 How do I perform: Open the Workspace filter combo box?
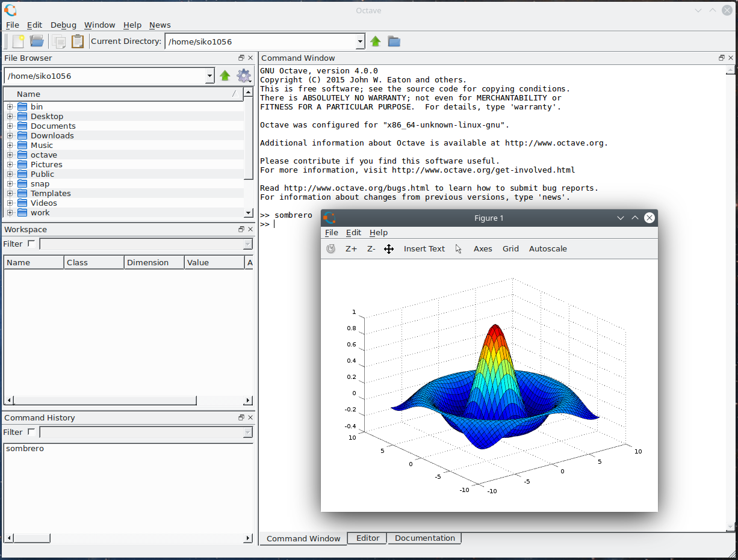[x=146, y=244]
